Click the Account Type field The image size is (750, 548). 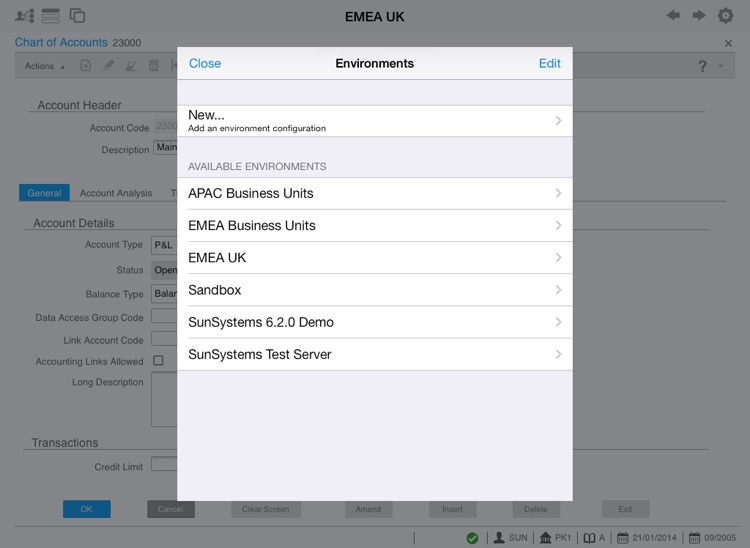click(x=165, y=245)
